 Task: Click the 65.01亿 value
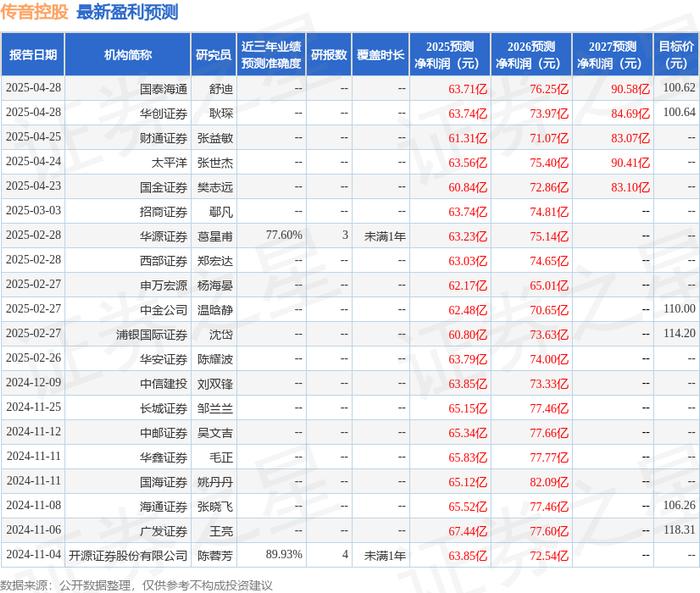[x=549, y=285]
